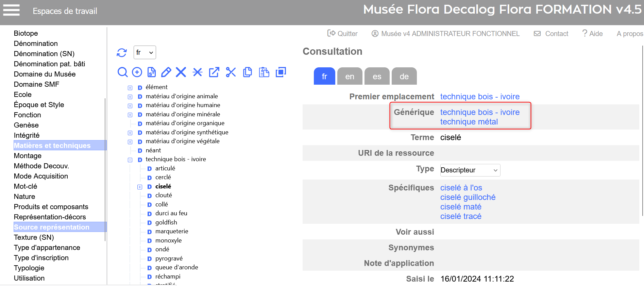Click the pencil edit icon

[166, 72]
